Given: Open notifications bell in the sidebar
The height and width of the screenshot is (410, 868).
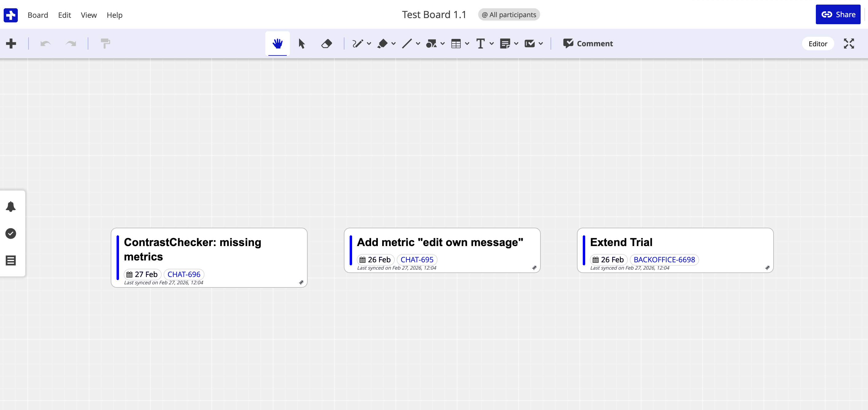Looking at the screenshot, I should (x=11, y=206).
